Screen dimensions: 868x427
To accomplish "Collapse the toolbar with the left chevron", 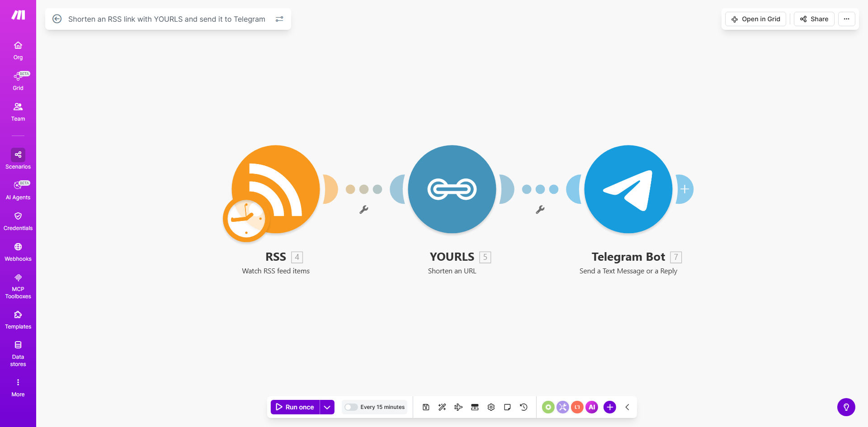I will [x=627, y=407].
